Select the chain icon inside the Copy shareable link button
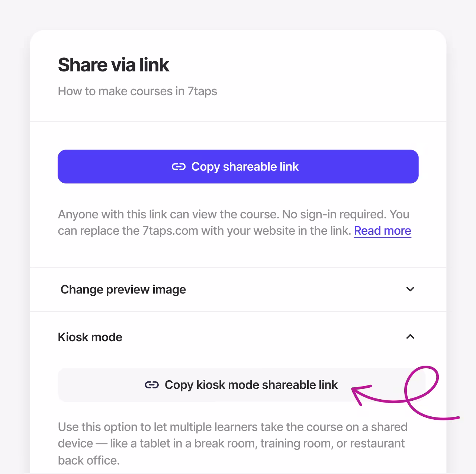The width and height of the screenshot is (476, 474). pyautogui.click(x=179, y=167)
